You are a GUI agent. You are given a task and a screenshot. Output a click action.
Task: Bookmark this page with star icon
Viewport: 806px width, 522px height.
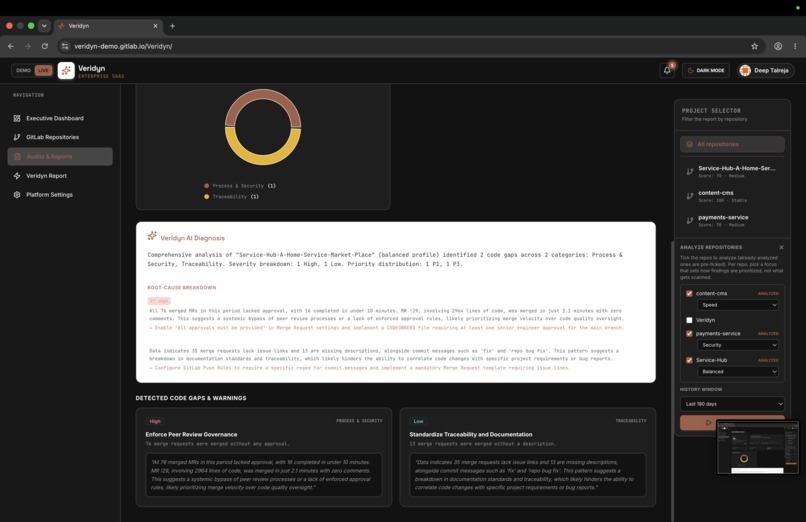(x=754, y=46)
